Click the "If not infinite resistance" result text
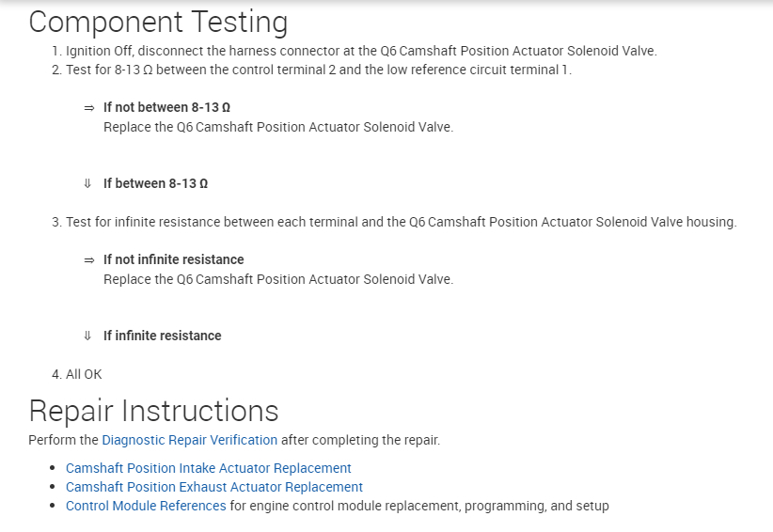 coord(173,259)
